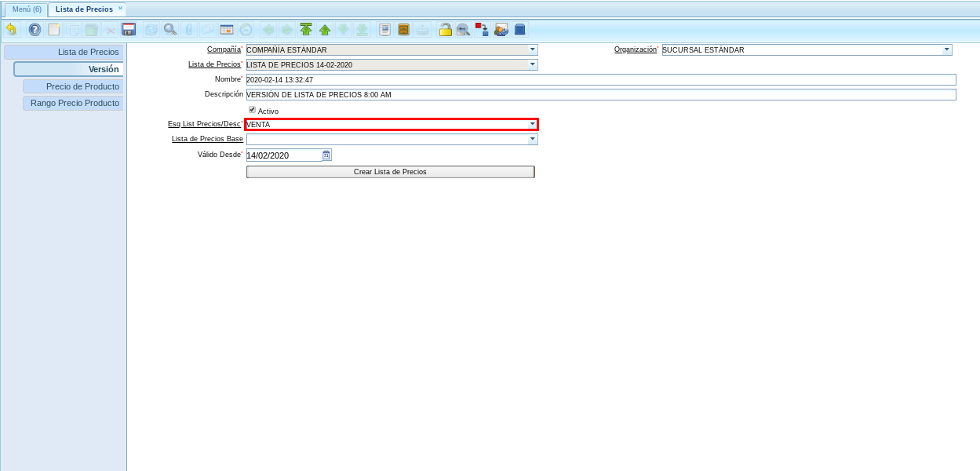Viewport: 980px width, 471px height.
Task: Go to first record icon
Action: [x=306, y=30]
